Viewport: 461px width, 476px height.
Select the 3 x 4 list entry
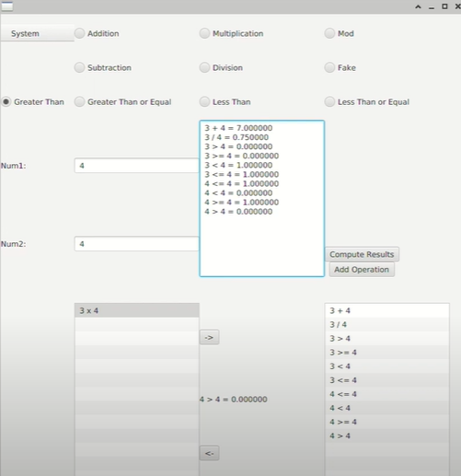[137, 310]
